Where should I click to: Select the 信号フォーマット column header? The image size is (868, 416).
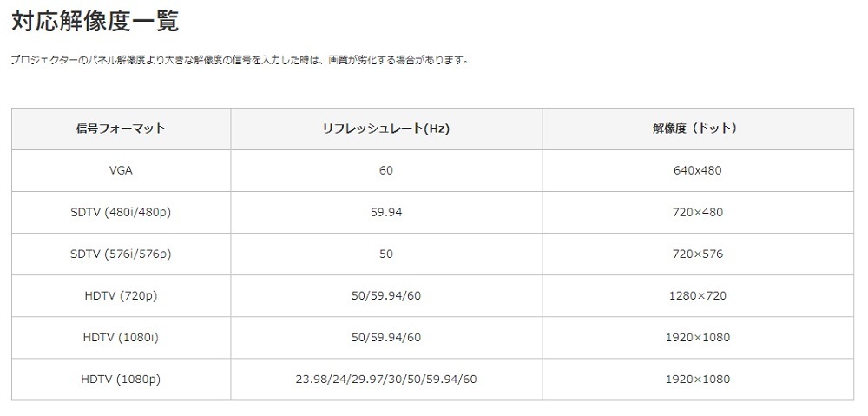[x=121, y=129]
